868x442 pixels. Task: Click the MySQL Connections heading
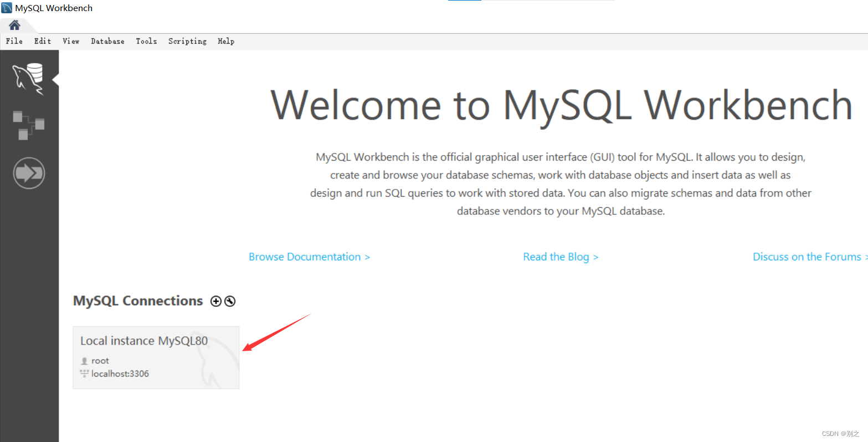[138, 301]
